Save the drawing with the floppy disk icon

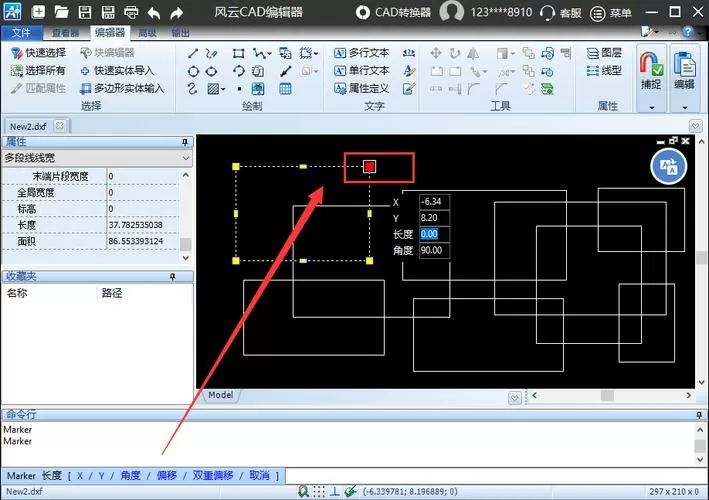tap(85, 12)
